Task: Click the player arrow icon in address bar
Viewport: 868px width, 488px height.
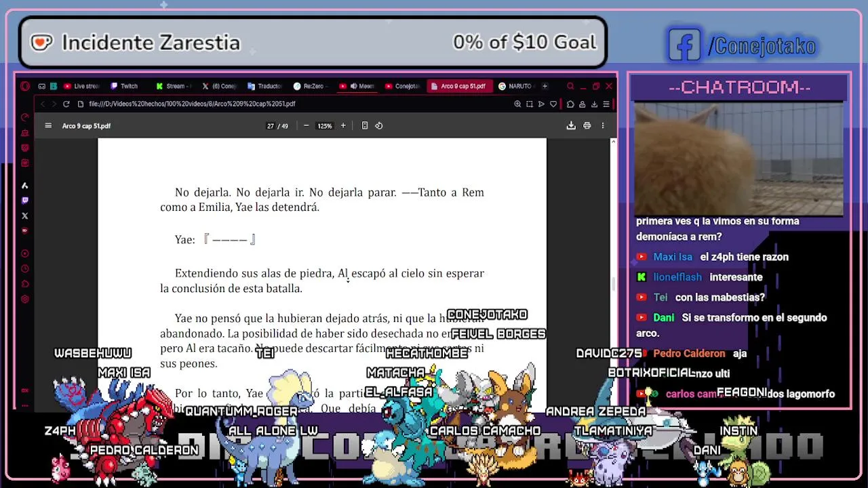Action: [x=541, y=104]
